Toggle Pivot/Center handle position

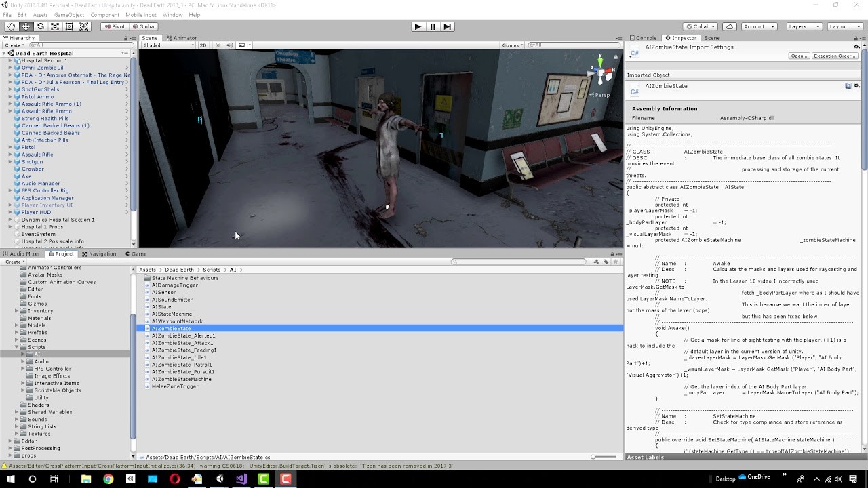point(115,26)
